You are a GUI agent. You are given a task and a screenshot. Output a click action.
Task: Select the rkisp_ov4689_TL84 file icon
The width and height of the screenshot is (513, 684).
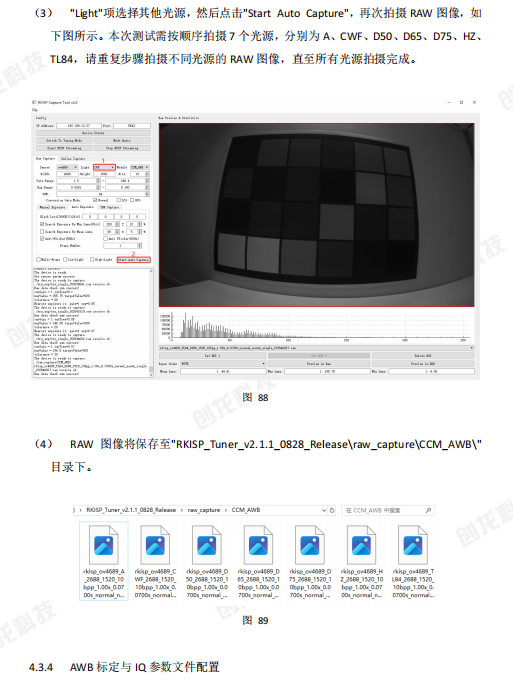click(x=413, y=545)
